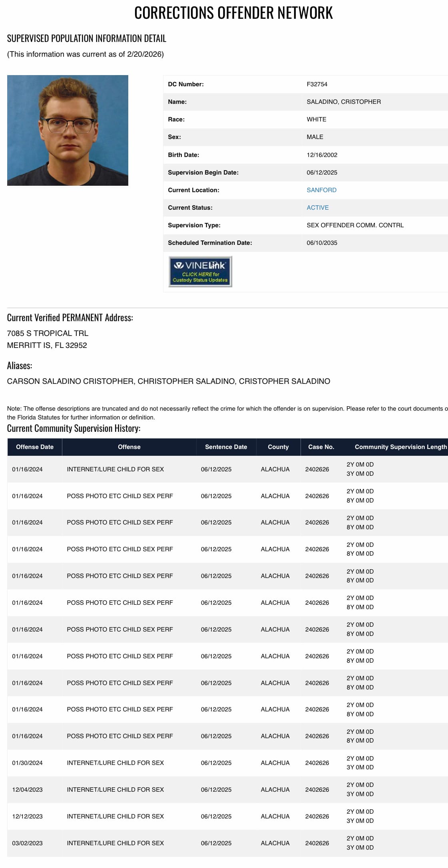Click the information current as of 2/20/2026 note
Screen dimensions: 448x868
pos(86,54)
